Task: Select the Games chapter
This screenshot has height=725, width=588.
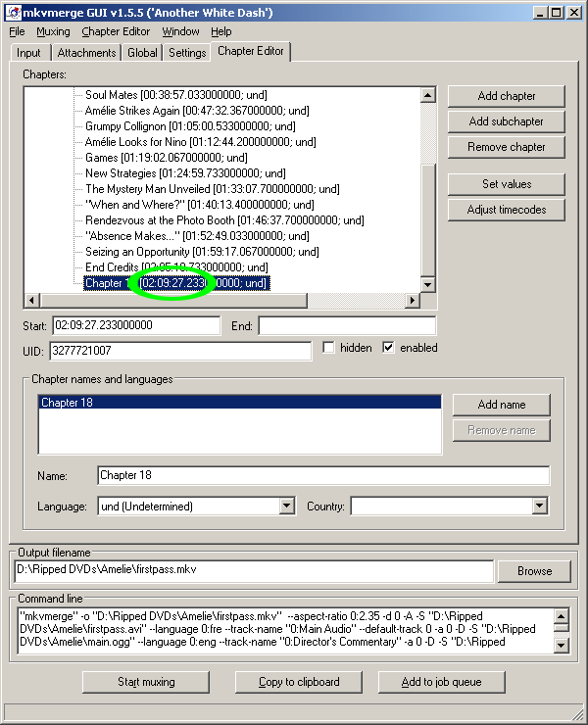Action: (166, 158)
